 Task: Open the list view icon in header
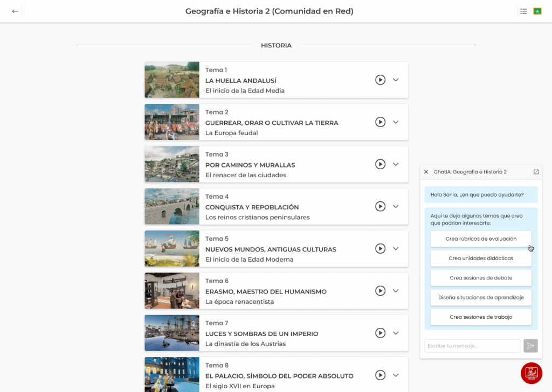click(523, 11)
